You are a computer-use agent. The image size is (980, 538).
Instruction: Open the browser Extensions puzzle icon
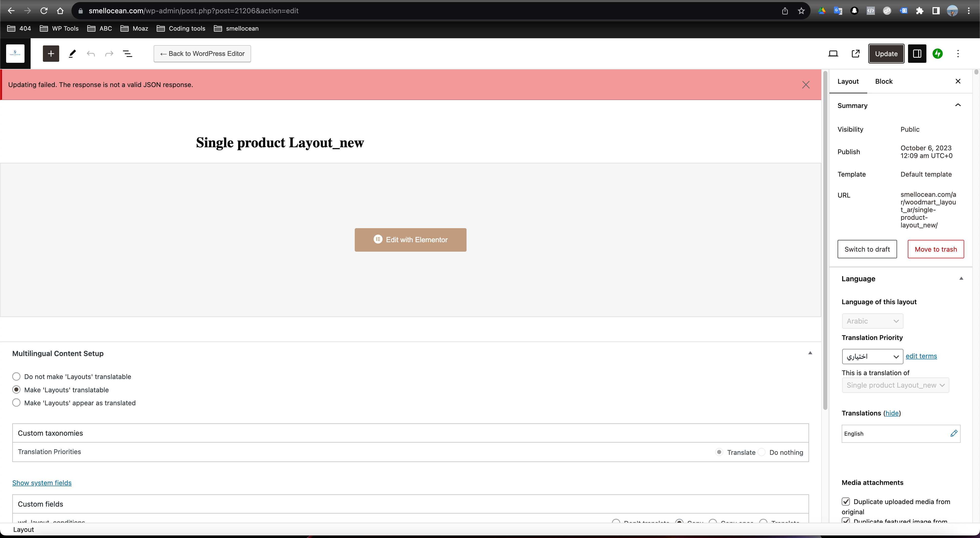(x=920, y=11)
